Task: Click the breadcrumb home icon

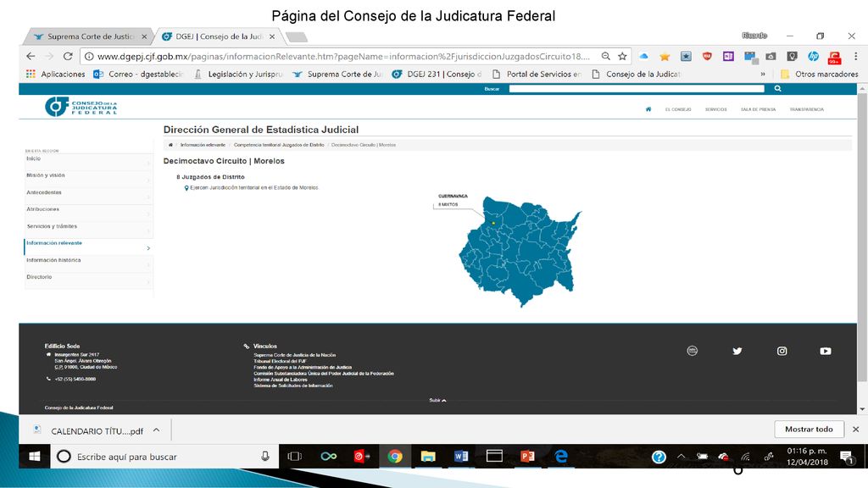Action: click(x=170, y=145)
